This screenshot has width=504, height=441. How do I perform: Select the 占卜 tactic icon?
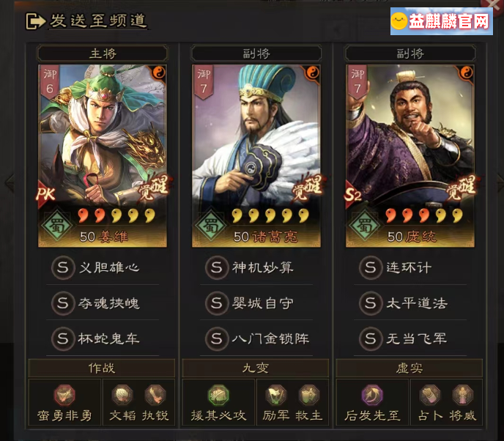[430, 395]
